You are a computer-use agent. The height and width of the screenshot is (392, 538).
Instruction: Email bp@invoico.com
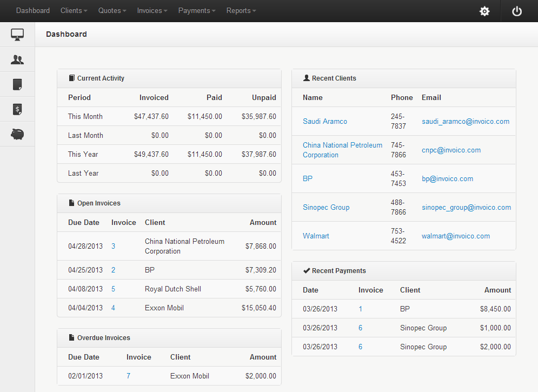(447, 178)
